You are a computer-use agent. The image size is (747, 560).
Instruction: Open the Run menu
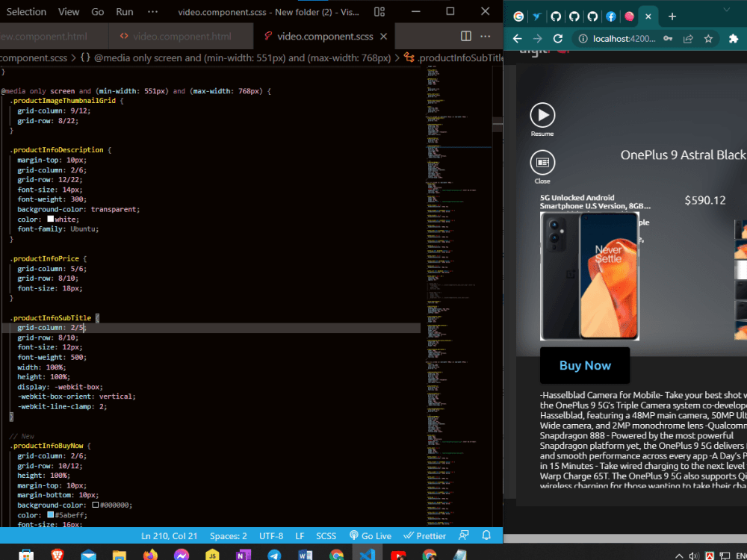click(124, 11)
